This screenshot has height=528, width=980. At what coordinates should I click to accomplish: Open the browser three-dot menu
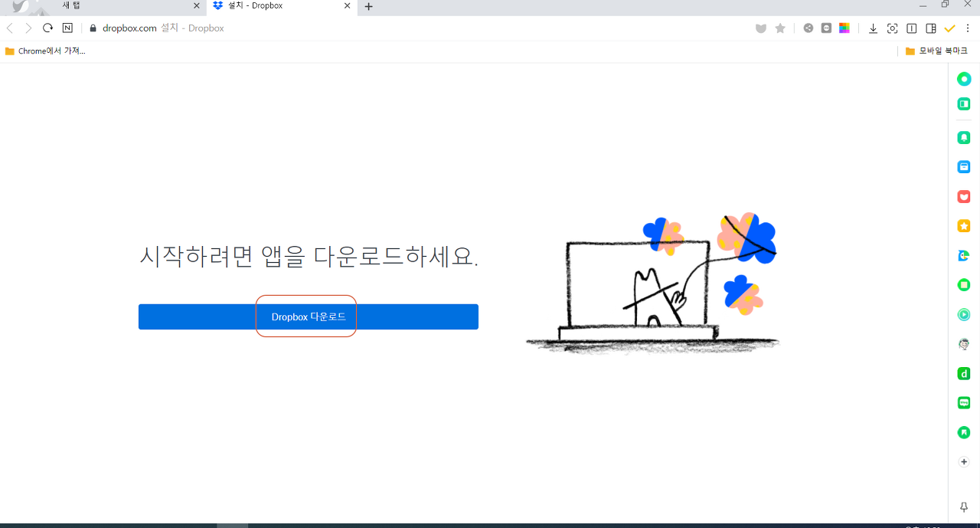coord(969,28)
